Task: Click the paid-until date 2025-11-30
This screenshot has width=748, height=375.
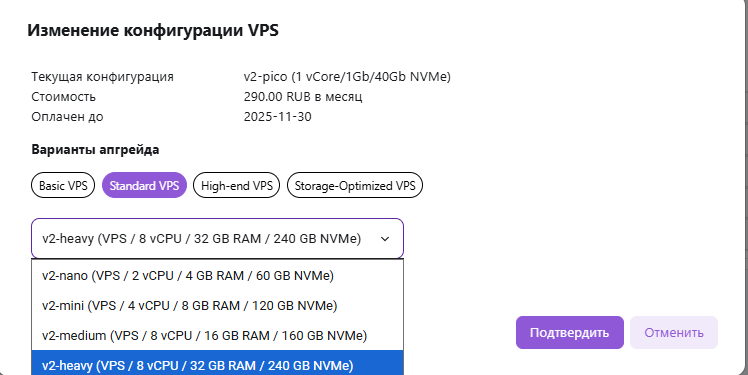Action: tap(278, 116)
